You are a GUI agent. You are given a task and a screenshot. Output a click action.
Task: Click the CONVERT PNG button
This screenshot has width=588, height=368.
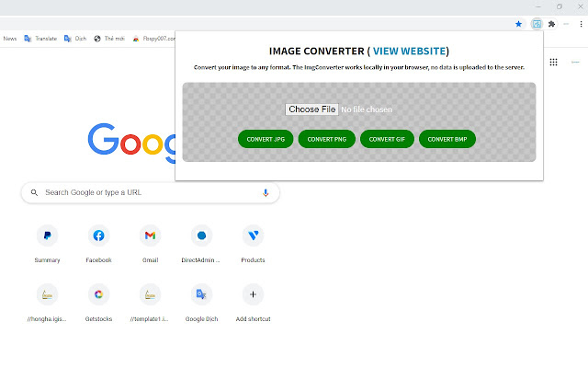click(327, 139)
